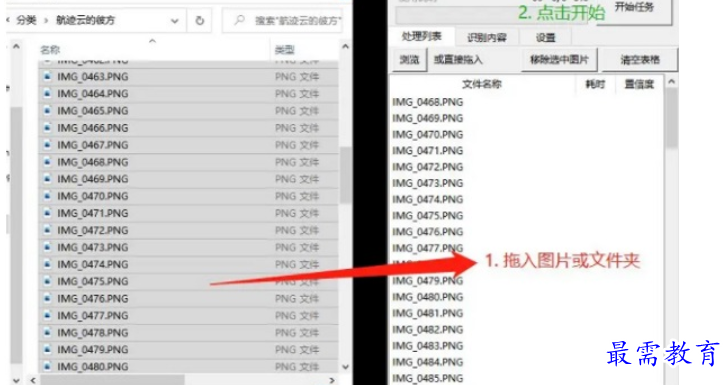This screenshot has width=728, height=385.
Task: Select IMG_0480.PNG in the processing list
Action: [x=428, y=297]
